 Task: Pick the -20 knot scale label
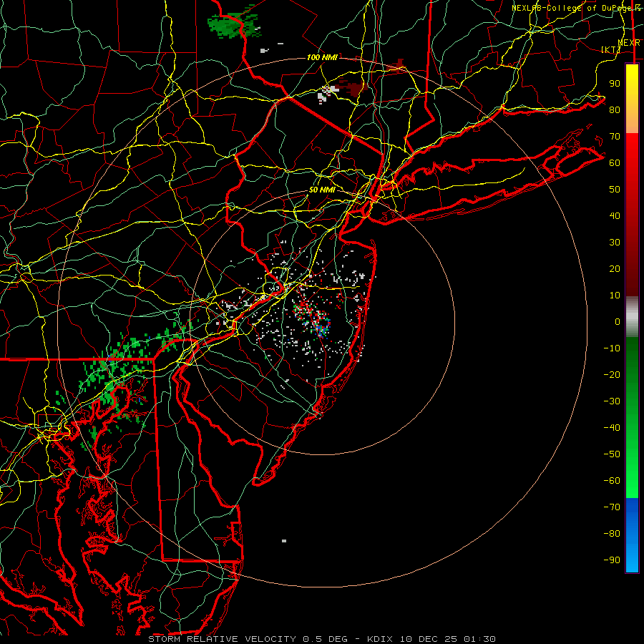tap(612, 374)
